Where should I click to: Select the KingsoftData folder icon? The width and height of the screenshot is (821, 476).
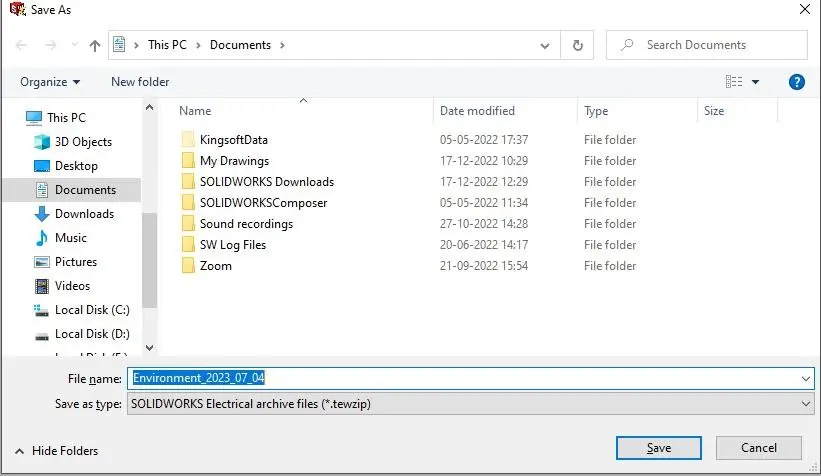[x=188, y=140]
